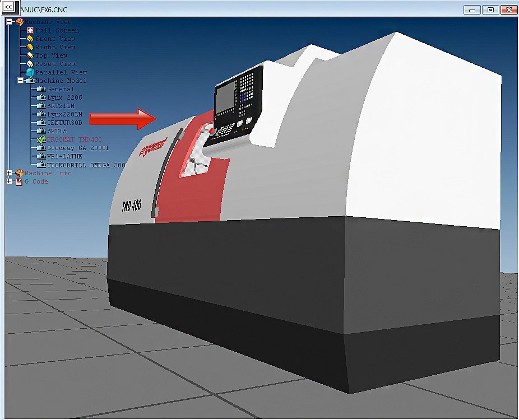
Task: Maximize the EX6.CNC window
Action: tap(490, 10)
